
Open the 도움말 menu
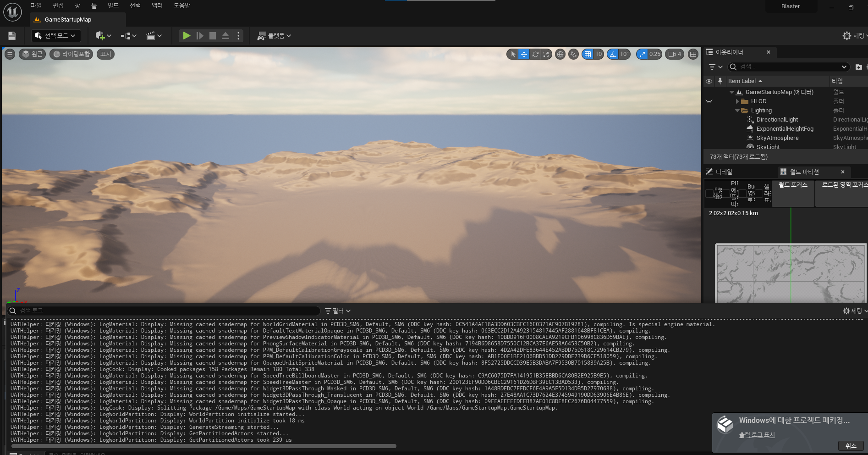[x=182, y=6]
